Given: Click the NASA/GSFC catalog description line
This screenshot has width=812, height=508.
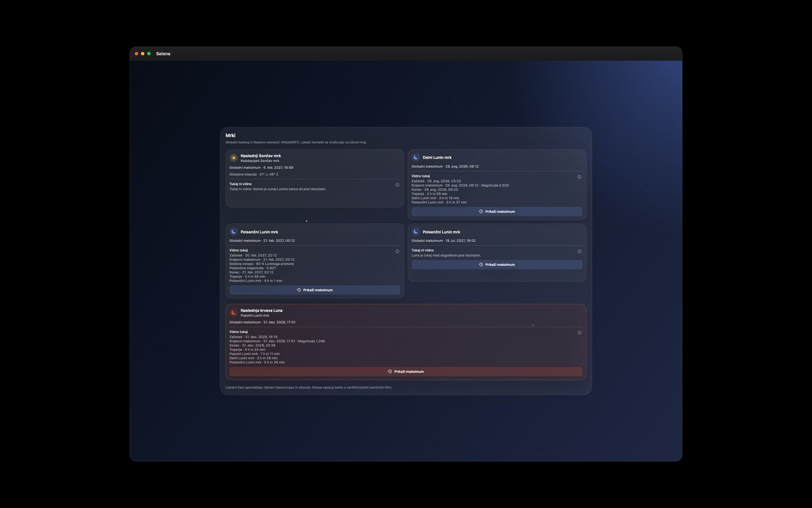Looking at the screenshot, I should pos(296,143).
